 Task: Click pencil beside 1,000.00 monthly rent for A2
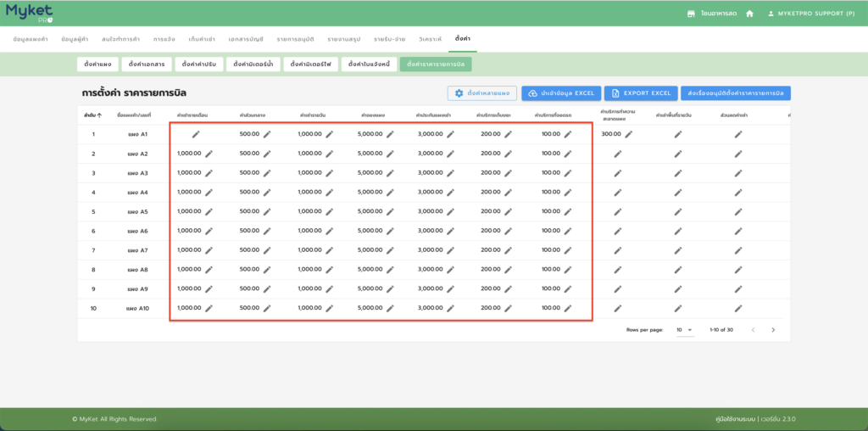pos(209,154)
